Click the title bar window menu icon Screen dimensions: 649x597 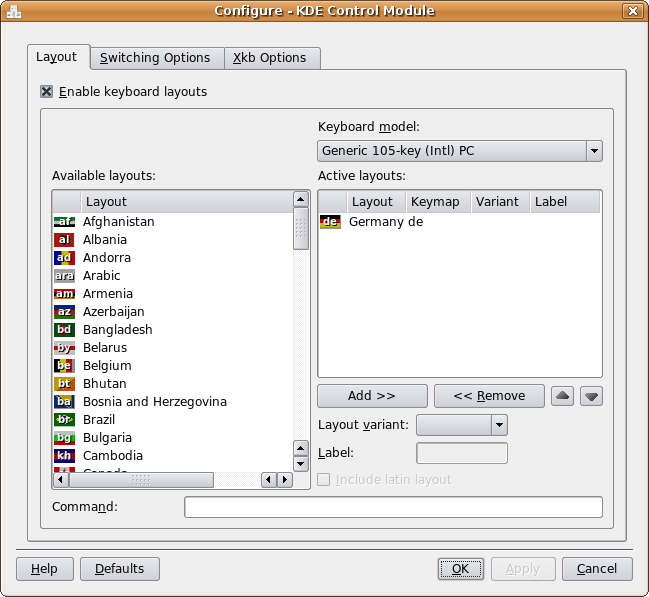click(14, 11)
